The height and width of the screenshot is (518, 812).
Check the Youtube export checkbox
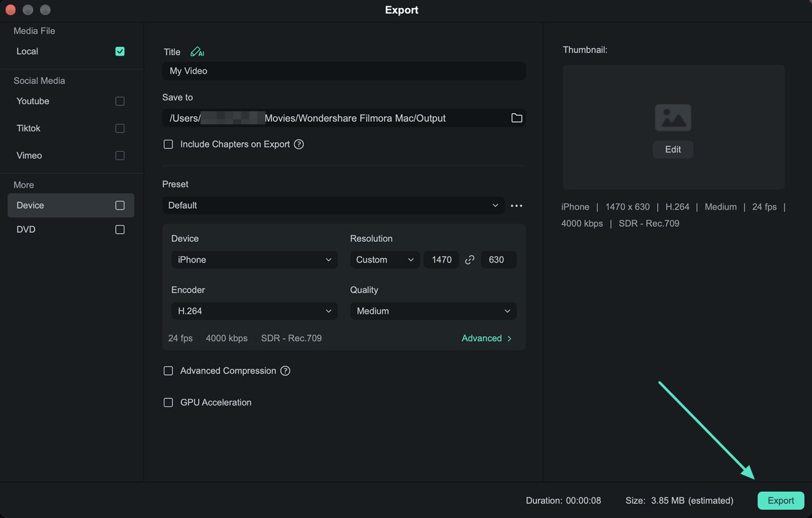[x=120, y=101]
